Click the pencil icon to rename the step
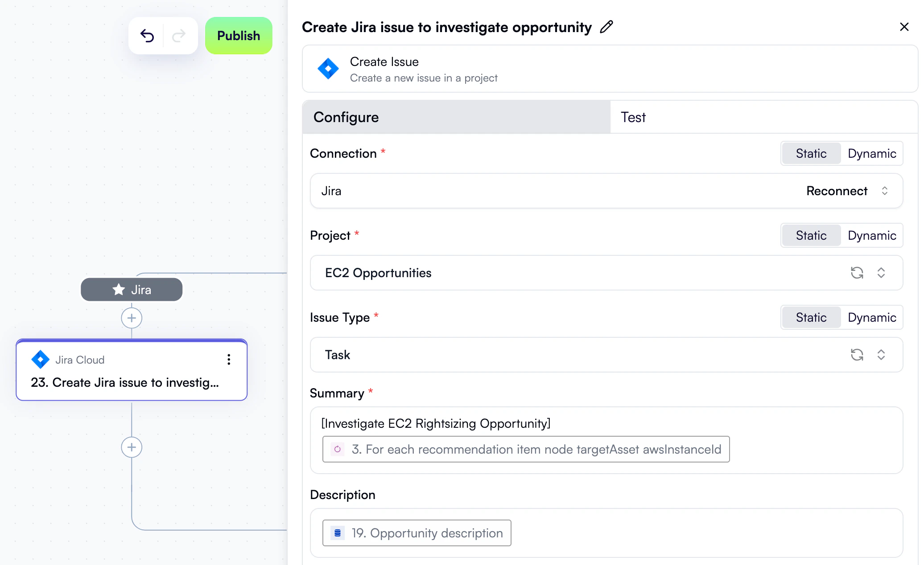Viewport: 924px width, 565px height. (x=606, y=27)
